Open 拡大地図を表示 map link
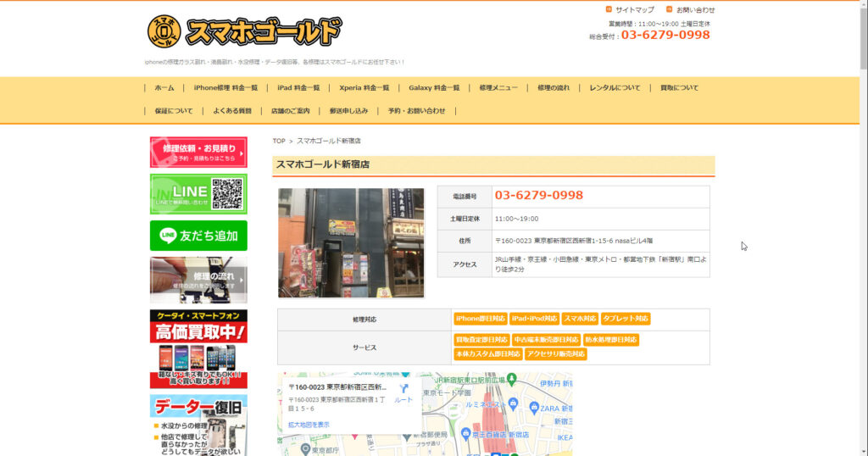The width and height of the screenshot is (868, 456). (x=309, y=425)
